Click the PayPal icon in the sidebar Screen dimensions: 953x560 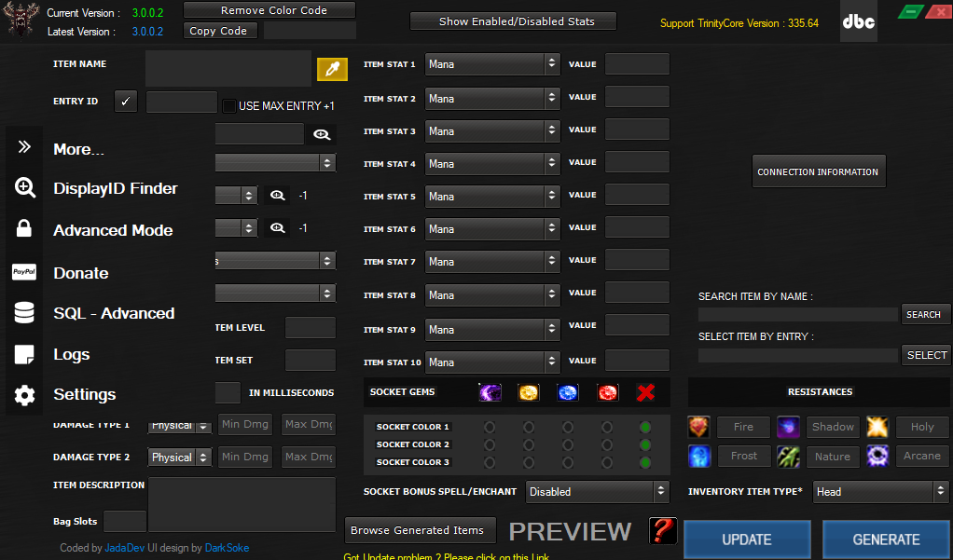tap(23, 272)
